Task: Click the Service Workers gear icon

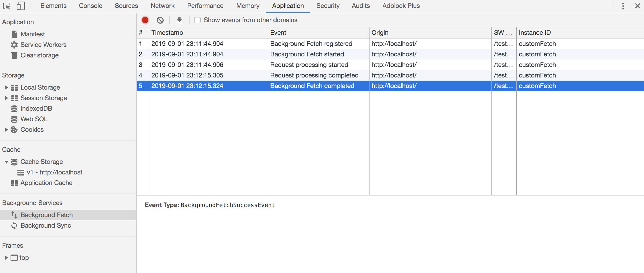Action: [x=14, y=45]
